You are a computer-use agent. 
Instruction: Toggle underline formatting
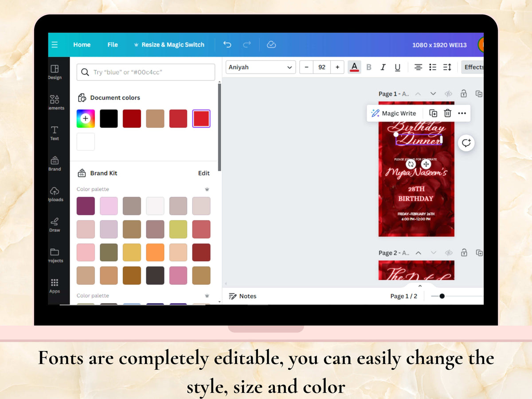click(x=398, y=67)
